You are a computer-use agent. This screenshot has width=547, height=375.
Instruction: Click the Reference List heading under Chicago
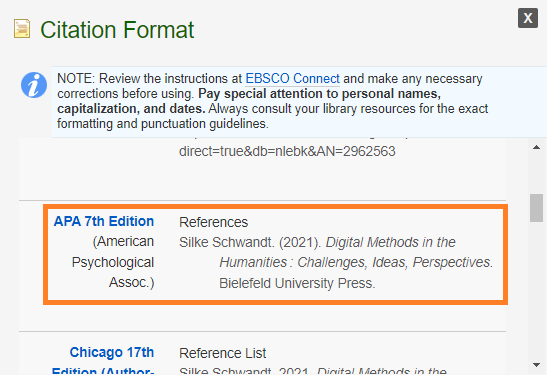223,353
